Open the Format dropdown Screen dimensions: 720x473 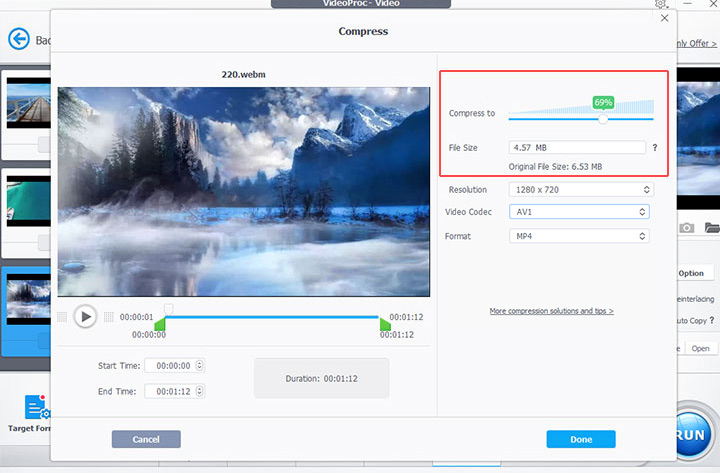579,236
